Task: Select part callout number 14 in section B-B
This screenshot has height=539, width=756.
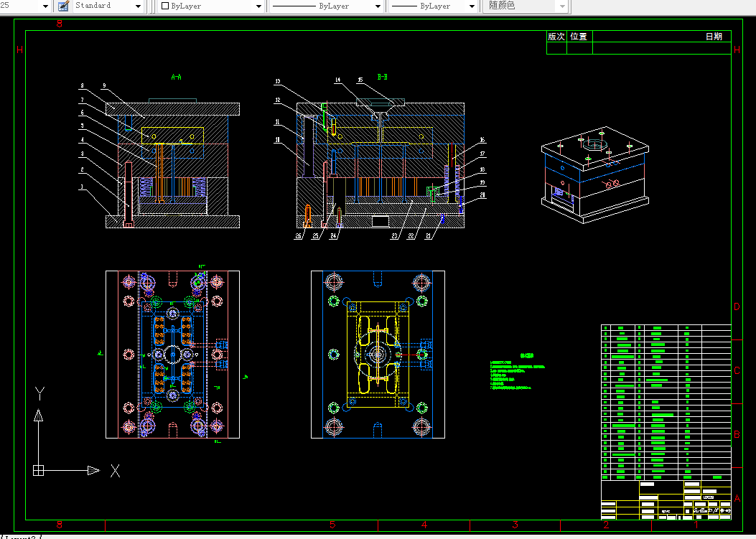Action: pos(337,80)
